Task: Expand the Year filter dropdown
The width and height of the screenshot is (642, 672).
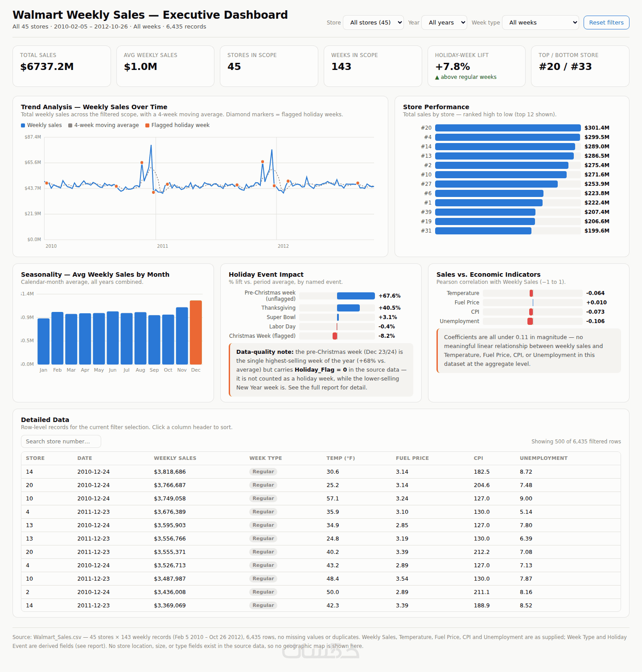Action: (x=444, y=23)
